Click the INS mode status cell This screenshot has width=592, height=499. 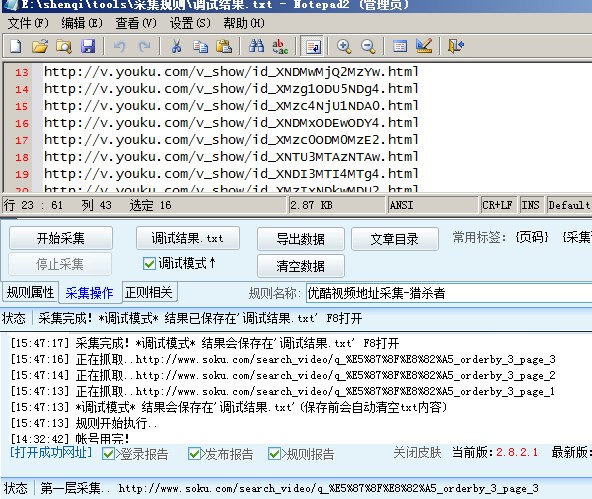coord(531,205)
